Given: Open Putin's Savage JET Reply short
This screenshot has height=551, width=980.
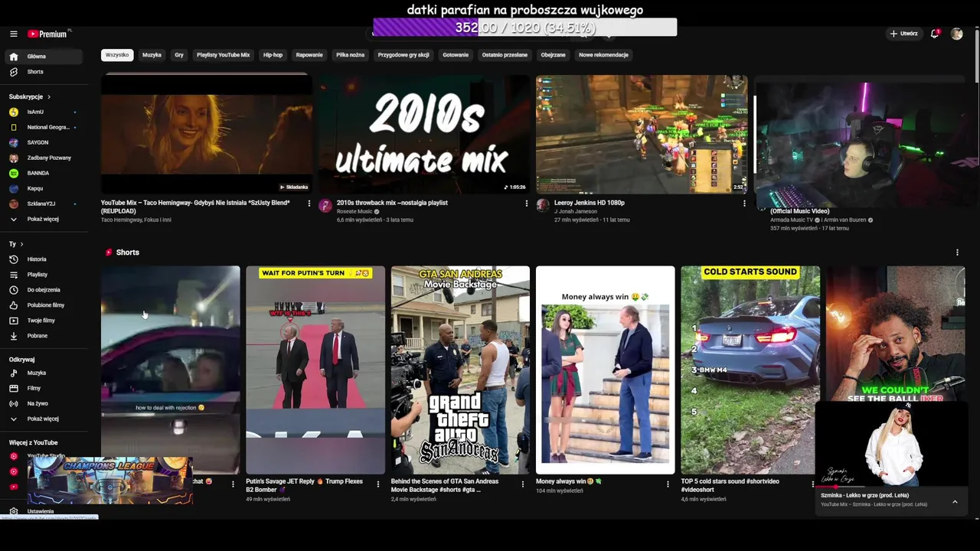Looking at the screenshot, I should [315, 370].
